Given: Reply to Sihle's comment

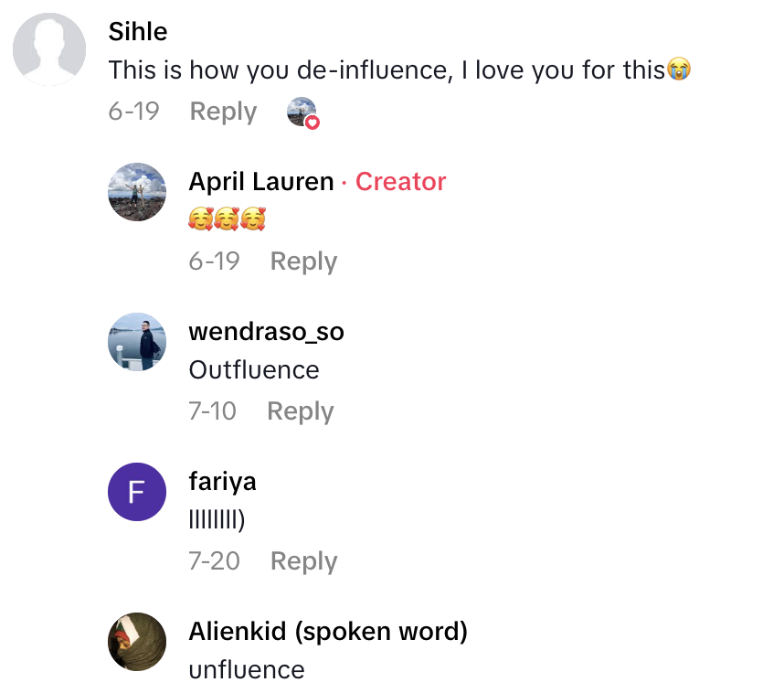Looking at the screenshot, I should (223, 112).
